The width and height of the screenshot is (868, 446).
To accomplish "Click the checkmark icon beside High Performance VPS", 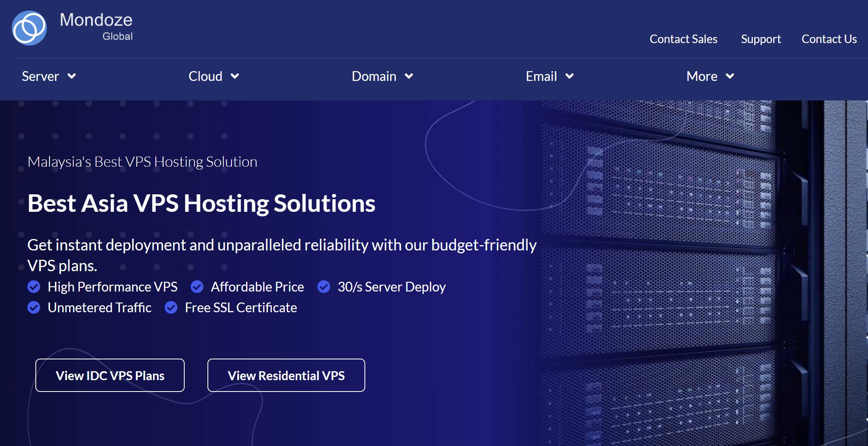I will coord(34,287).
